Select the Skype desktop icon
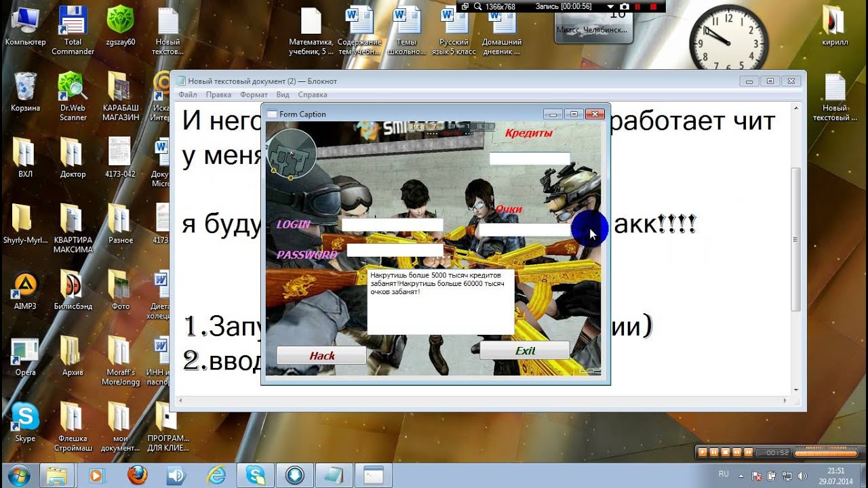Viewport: 868px width, 488px height. pos(25,422)
